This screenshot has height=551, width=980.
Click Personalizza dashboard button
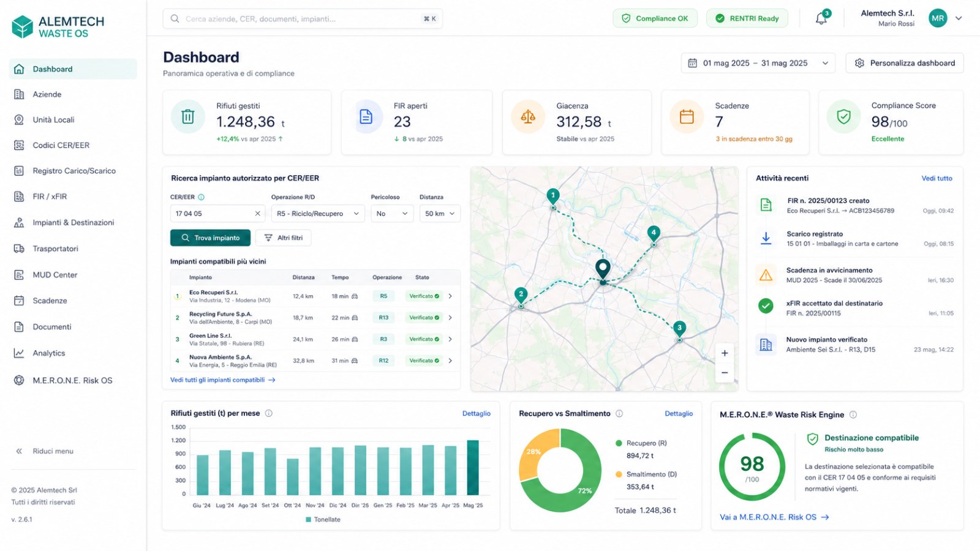(905, 63)
